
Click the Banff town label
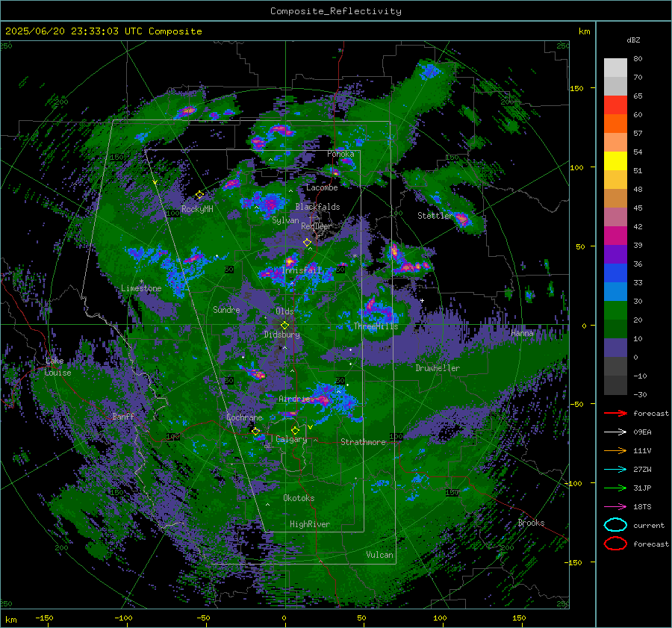pyautogui.click(x=123, y=416)
